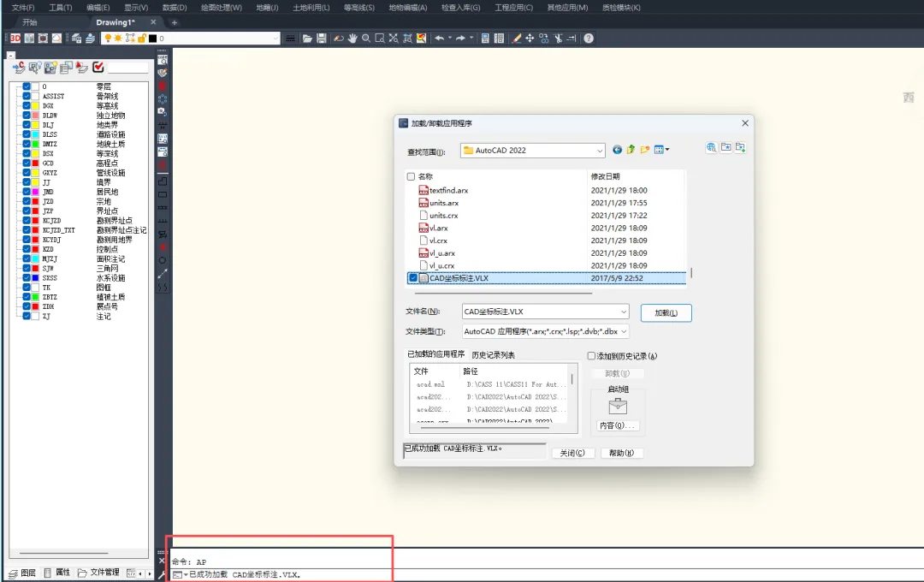Viewport: 924px width, 582px height.
Task: Open the 文件(F) menu
Action: pyautogui.click(x=23, y=8)
